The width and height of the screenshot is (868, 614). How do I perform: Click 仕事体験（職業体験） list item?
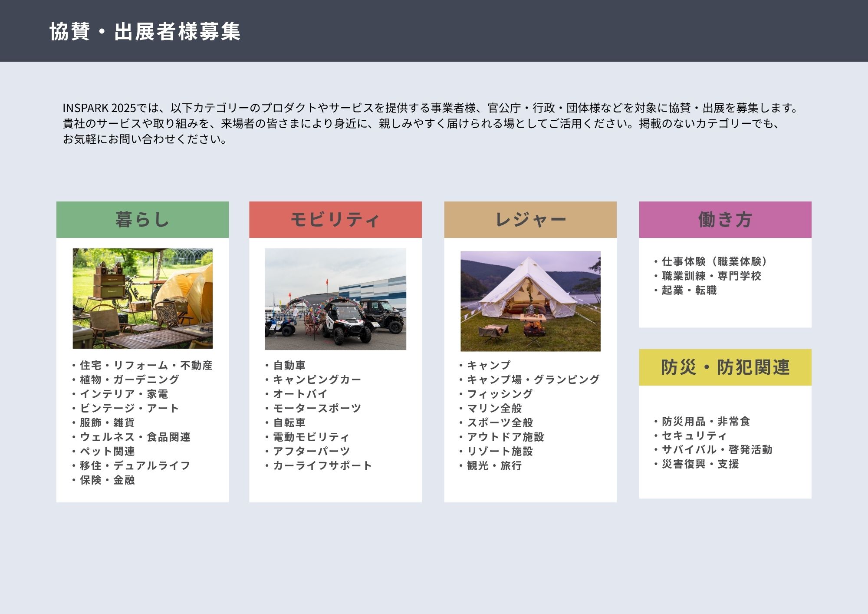712,261
